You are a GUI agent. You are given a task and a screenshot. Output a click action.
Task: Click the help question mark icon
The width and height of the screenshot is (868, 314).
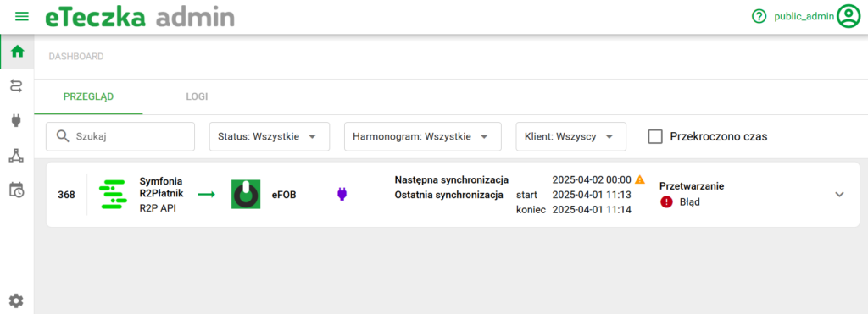(x=759, y=17)
